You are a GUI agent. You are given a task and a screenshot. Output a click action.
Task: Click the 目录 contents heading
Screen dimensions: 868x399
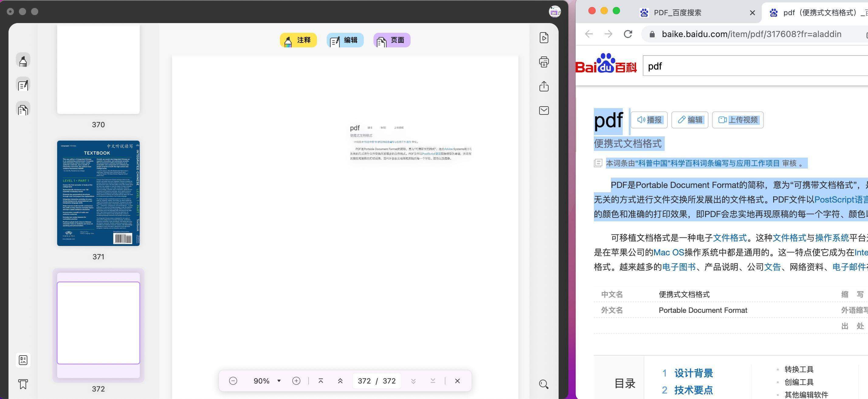pyautogui.click(x=625, y=384)
